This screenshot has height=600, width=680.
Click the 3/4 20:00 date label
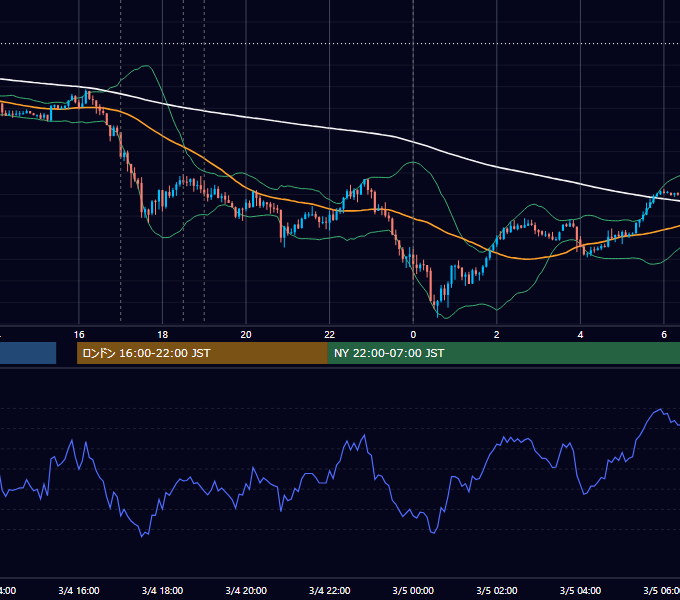[x=246, y=590]
